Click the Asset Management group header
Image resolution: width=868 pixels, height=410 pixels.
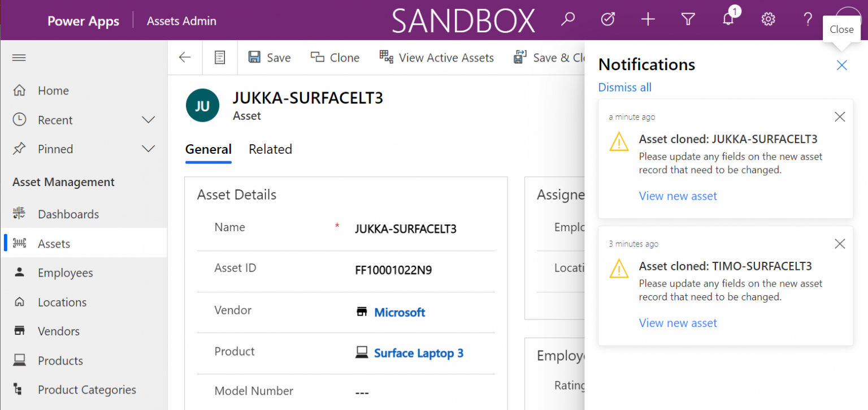(63, 182)
